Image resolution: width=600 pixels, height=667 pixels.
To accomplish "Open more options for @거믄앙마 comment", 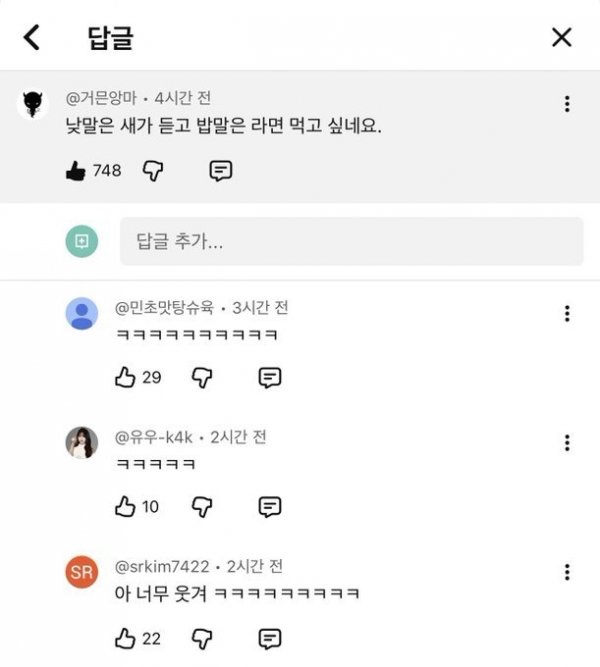I will [x=567, y=104].
